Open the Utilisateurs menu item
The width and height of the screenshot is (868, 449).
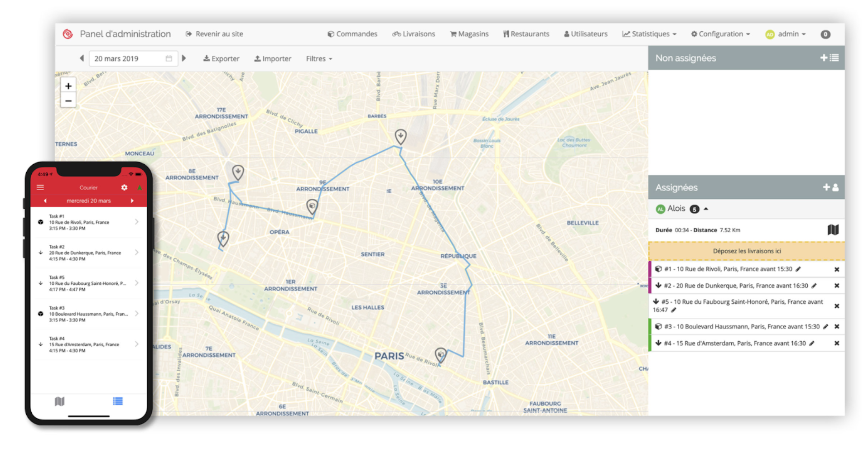pyautogui.click(x=586, y=34)
